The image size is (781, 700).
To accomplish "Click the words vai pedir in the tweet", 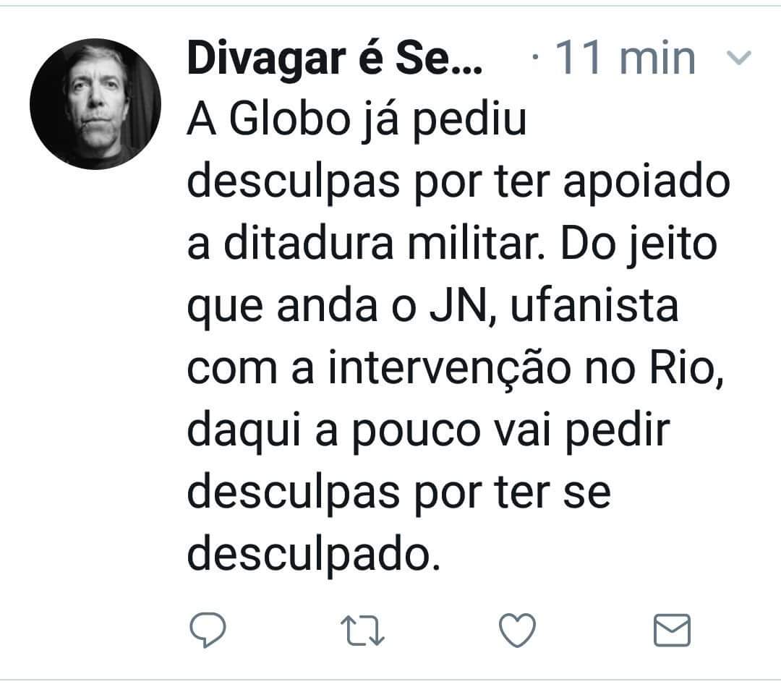I will click(582, 432).
